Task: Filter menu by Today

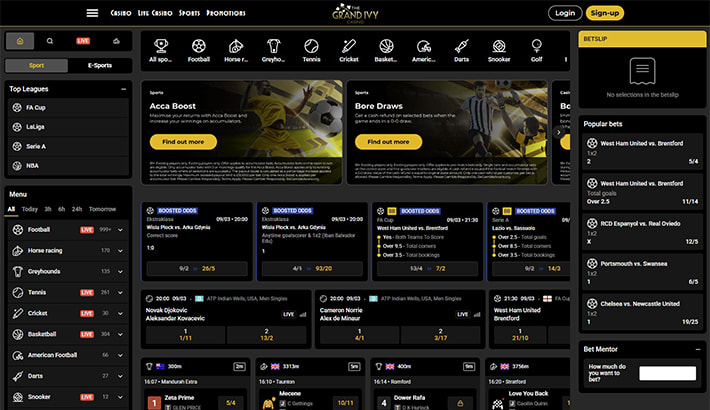Action: [30, 209]
